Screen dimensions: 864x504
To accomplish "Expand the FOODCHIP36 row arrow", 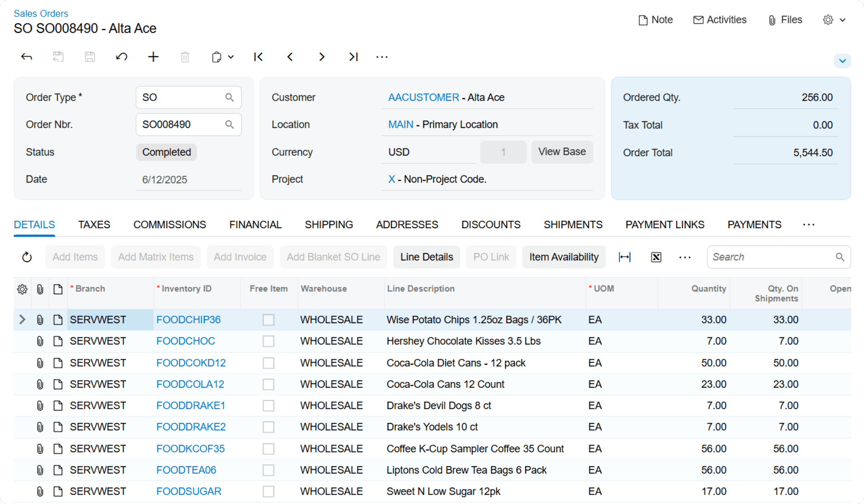I will click(x=22, y=320).
